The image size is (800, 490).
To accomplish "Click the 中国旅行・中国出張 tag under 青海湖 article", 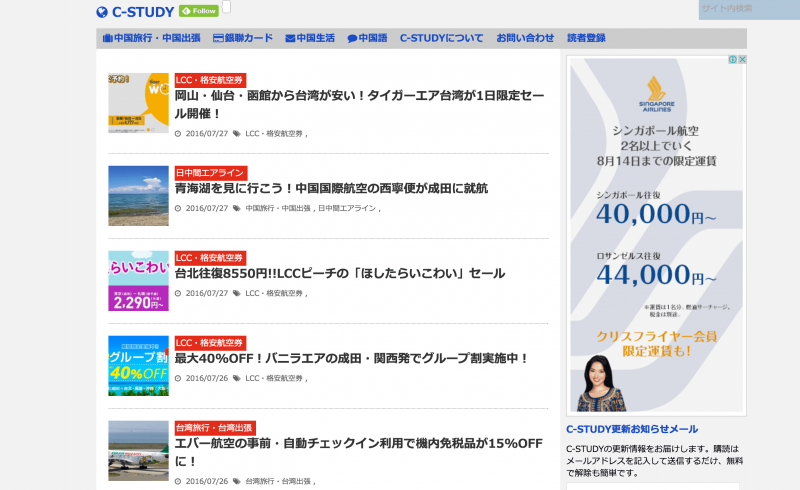I will [278, 208].
